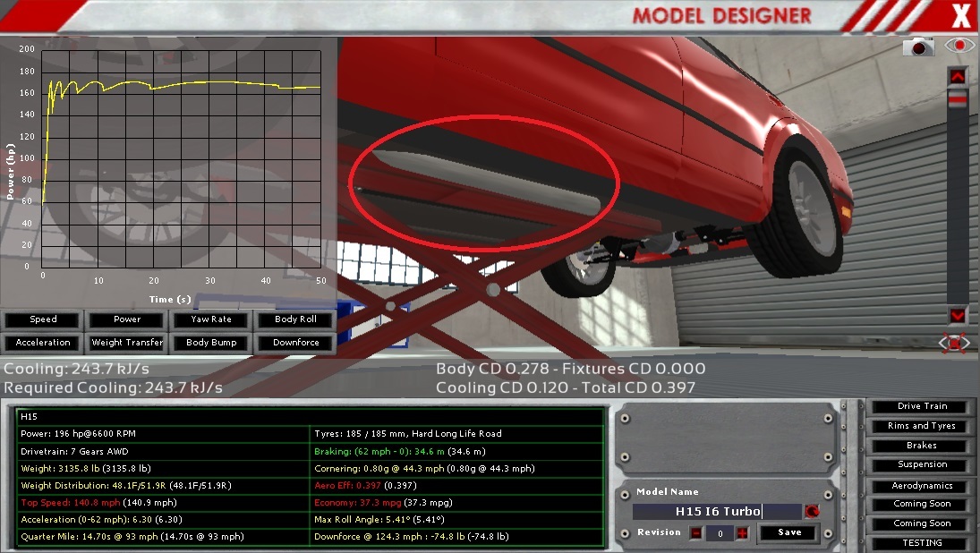Display the Downforce graph
The width and height of the screenshot is (980, 553).
click(x=295, y=343)
